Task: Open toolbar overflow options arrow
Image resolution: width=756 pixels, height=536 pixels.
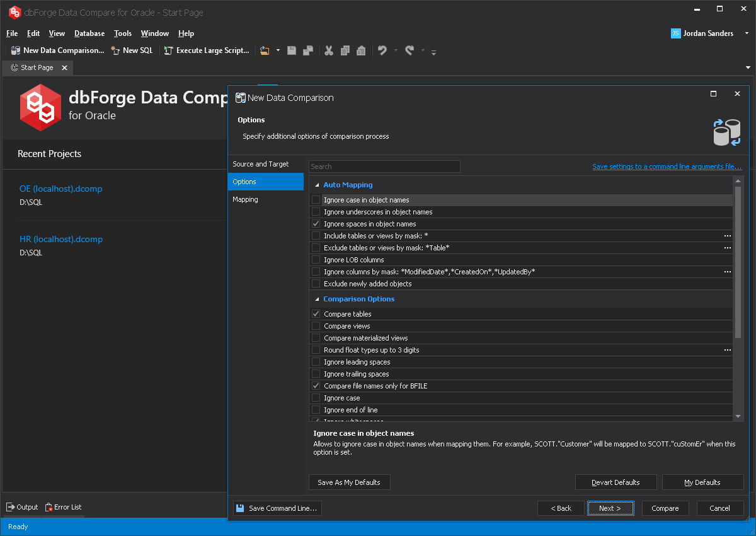Action: click(x=433, y=52)
